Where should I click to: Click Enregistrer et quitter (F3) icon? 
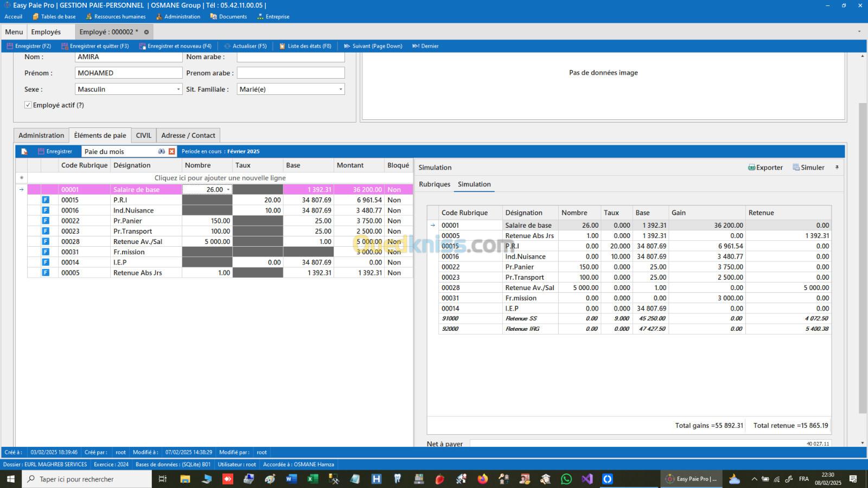click(65, 46)
